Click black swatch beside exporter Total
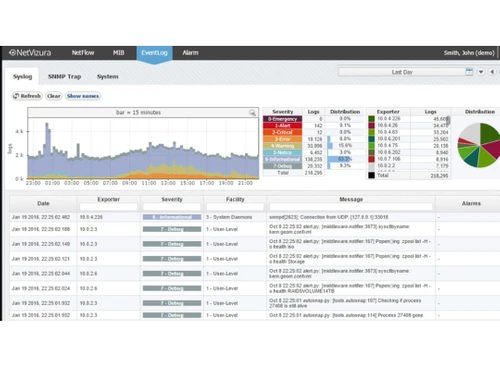The width and height of the screenshot is (500, 375). tap(371, 175)
